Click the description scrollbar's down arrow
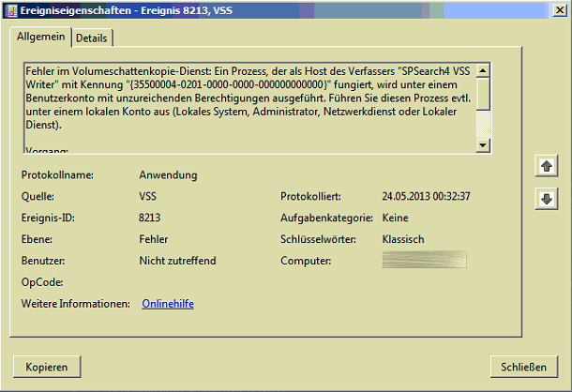Image resolution: width=572 pixels, height=392 pixels. (x=483, y=145)
